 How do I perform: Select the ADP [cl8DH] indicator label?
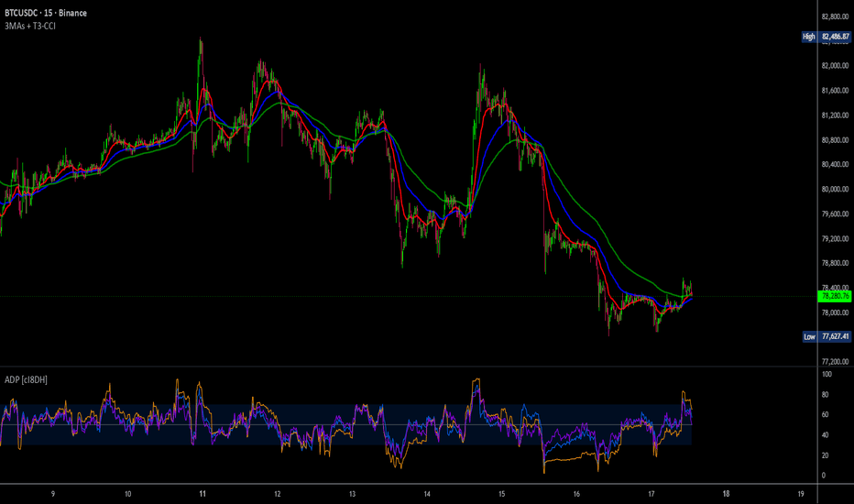click(x=26, y=379)
